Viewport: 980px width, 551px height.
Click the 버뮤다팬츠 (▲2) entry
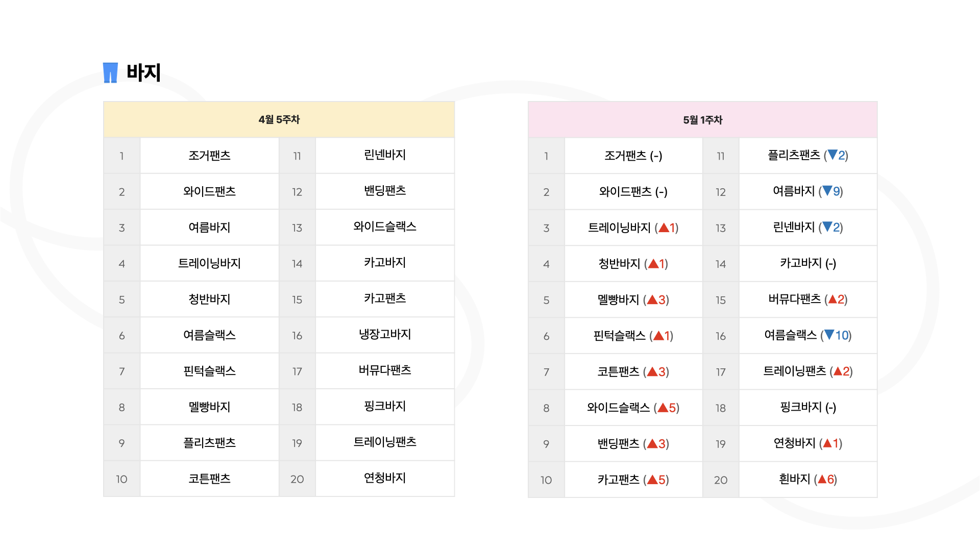point(808,299)
